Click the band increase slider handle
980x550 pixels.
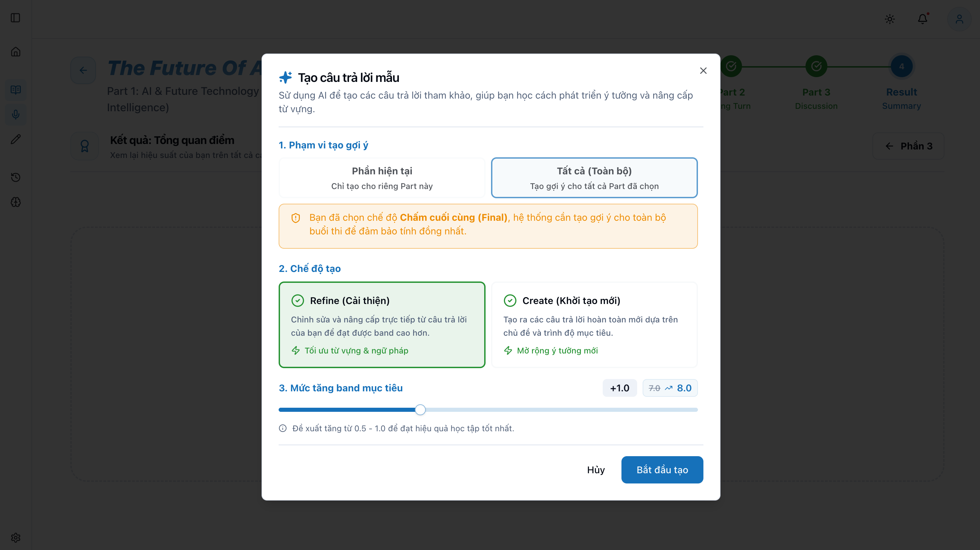pos(420,410)
